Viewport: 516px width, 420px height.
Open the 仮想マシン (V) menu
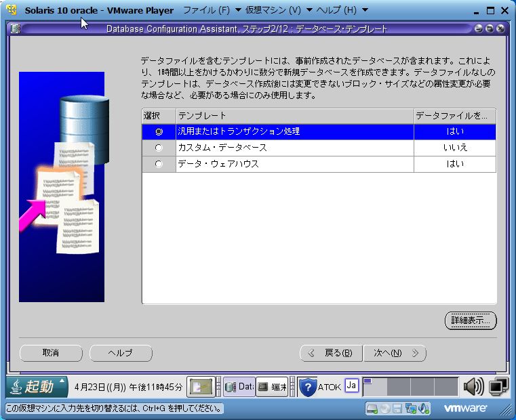273,10
